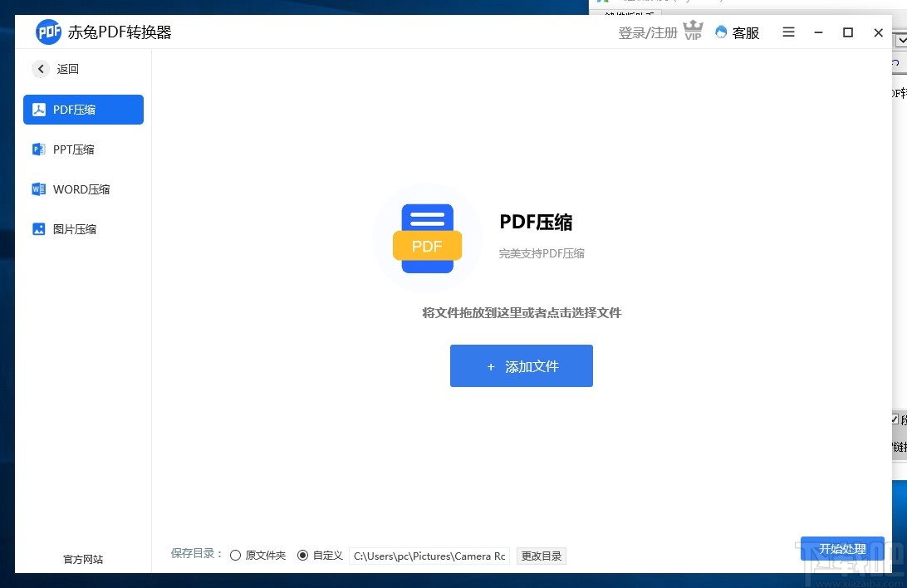
Task: Open customer service via the 客服 avatar icon
Action: [x=722, y=32]
